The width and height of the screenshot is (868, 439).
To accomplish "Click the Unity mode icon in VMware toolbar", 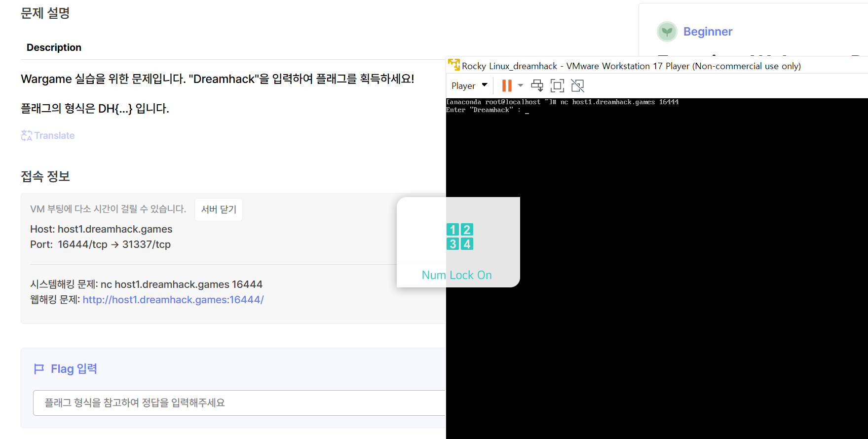I will click(577, 86).
